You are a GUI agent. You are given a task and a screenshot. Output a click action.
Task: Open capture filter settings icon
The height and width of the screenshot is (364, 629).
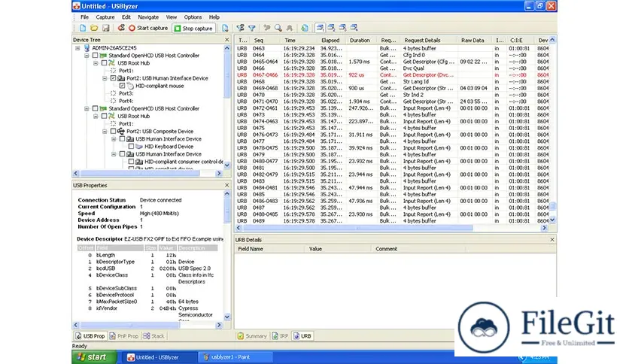[x=240, y=28]
